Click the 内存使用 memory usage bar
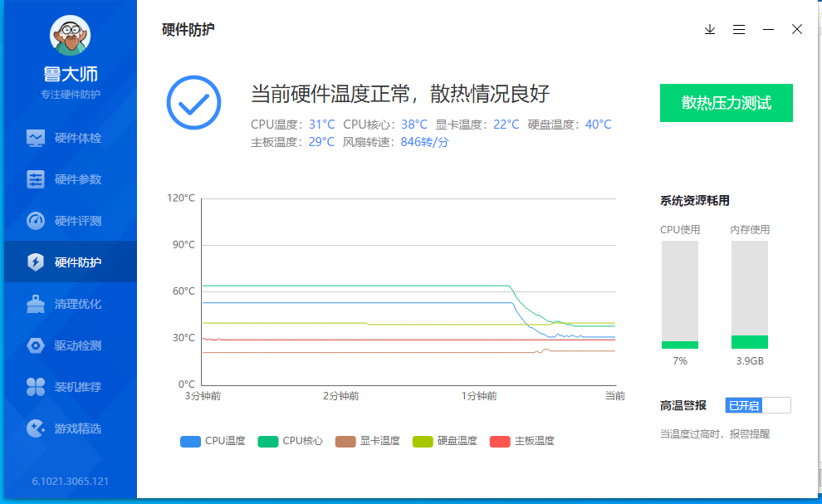Image resolution: width=822 pixels, height=504 pixels. [x=750, y=295]
